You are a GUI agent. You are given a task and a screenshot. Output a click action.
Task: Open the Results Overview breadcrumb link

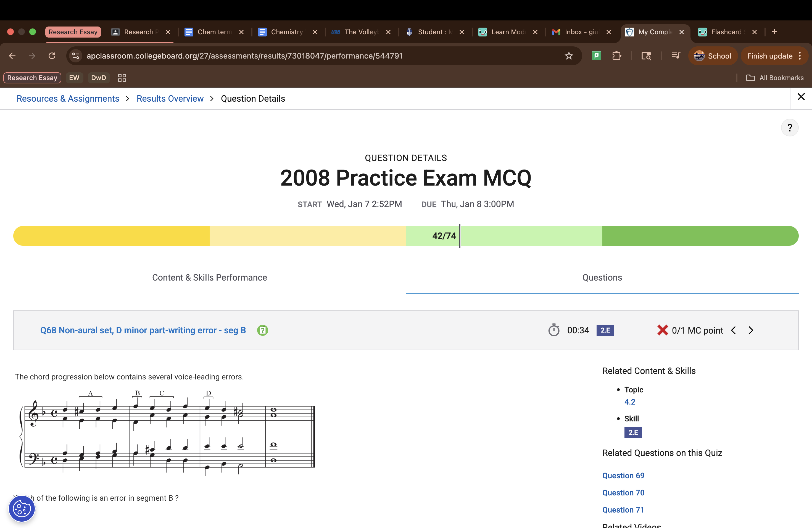pyautogui.click(x=170, y=99)
